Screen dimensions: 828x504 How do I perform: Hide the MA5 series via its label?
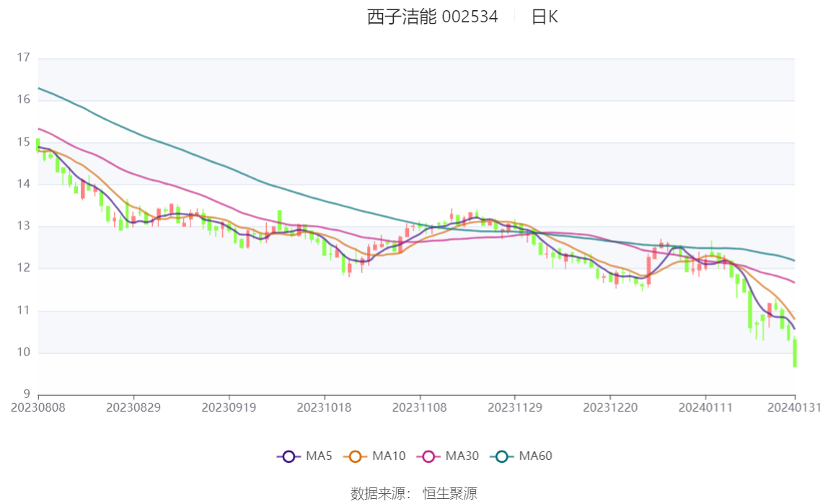pos(319,456)
